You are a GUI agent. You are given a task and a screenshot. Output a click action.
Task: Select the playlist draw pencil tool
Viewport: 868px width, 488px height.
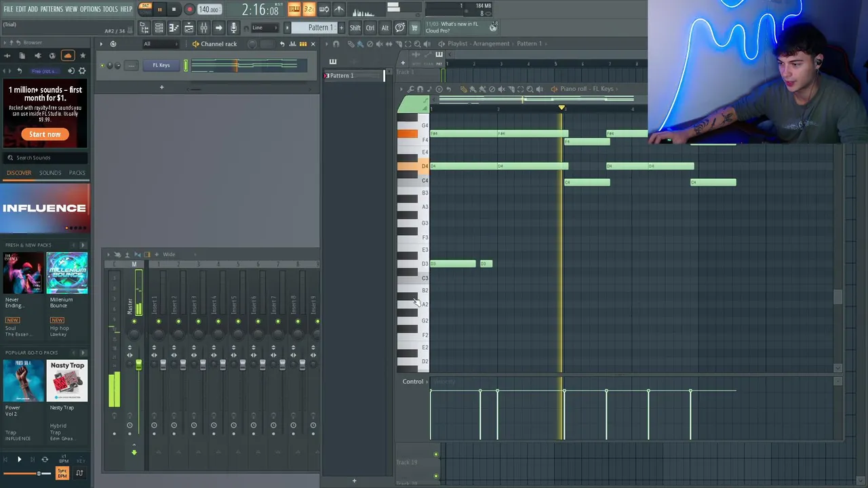pyautogui.click(x=351, y=44)
